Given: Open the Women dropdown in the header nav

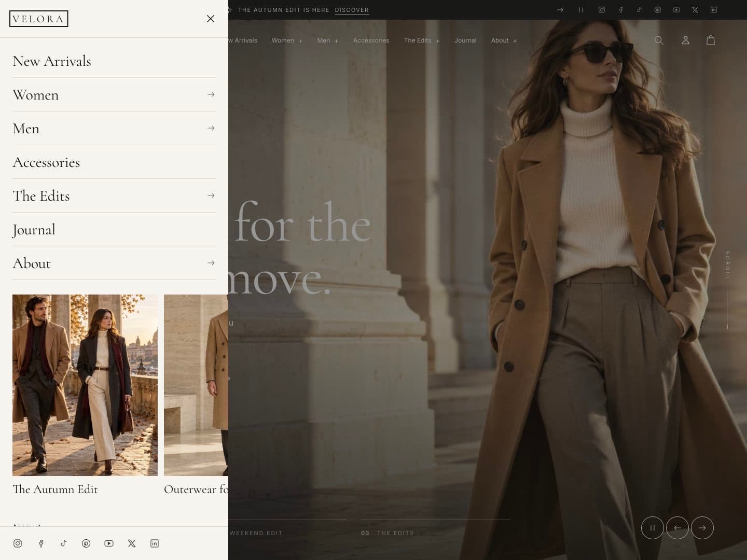Looking at the screenshot, I should pyautogui.click(x=287, y=40).
